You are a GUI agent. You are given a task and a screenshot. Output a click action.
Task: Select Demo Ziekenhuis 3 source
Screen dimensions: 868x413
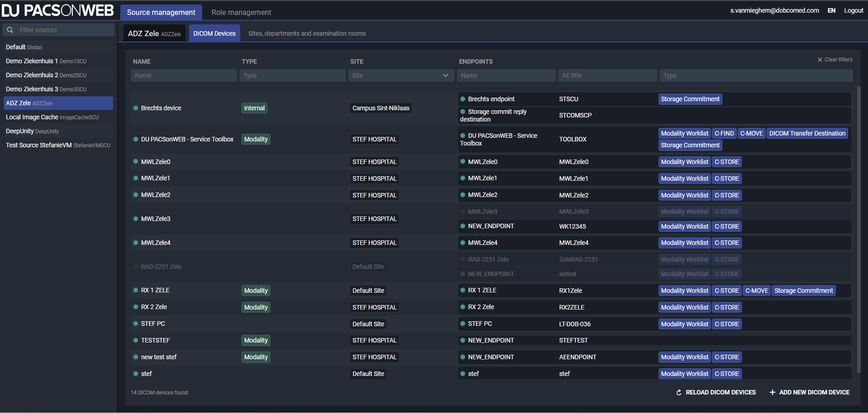tap(58, 89)
